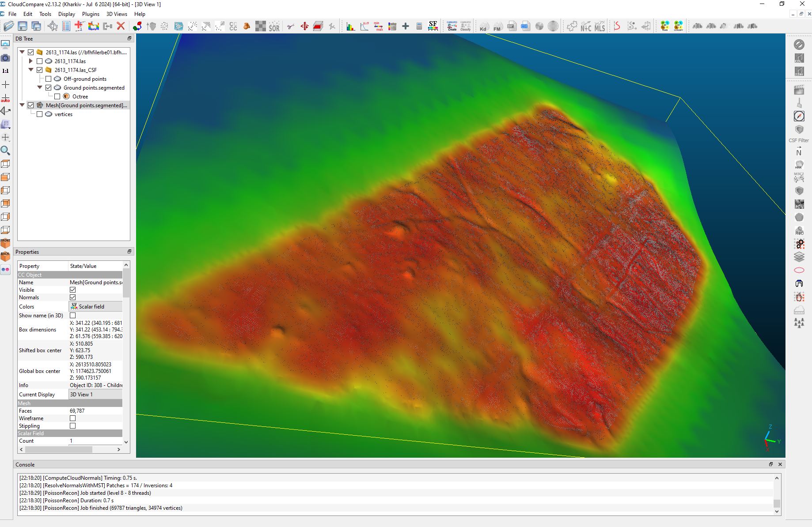The width and height of the screenshot is (812, 527).
Task: Activate the Segment tool (scissors)
Action: (290, 26)
